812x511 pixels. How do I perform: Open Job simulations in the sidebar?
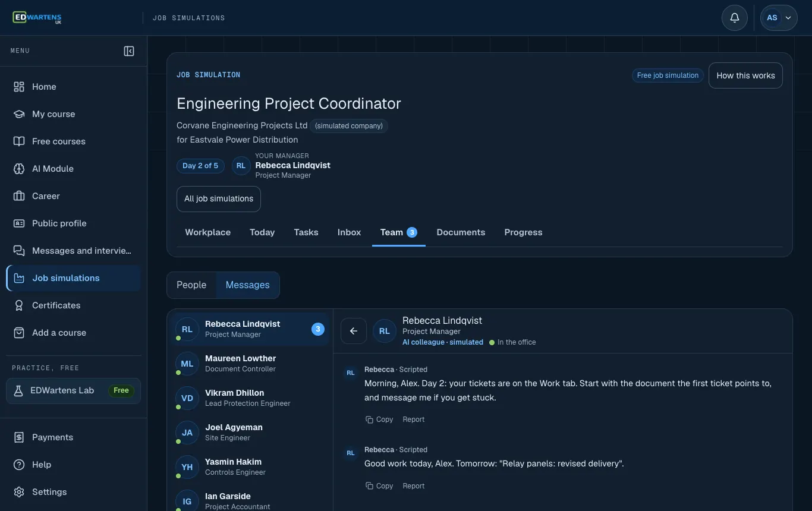coord(74,278)
